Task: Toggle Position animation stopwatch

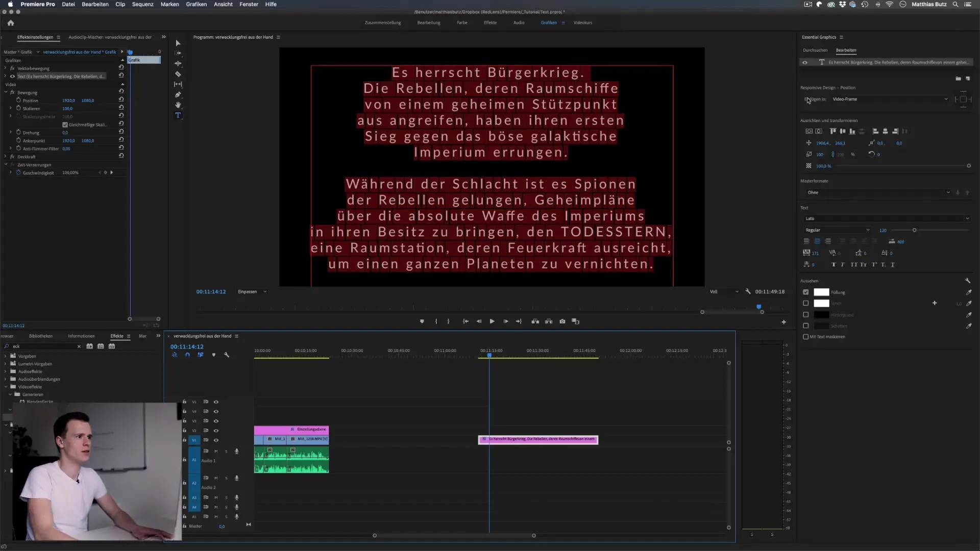Action: tap(18, 100)
